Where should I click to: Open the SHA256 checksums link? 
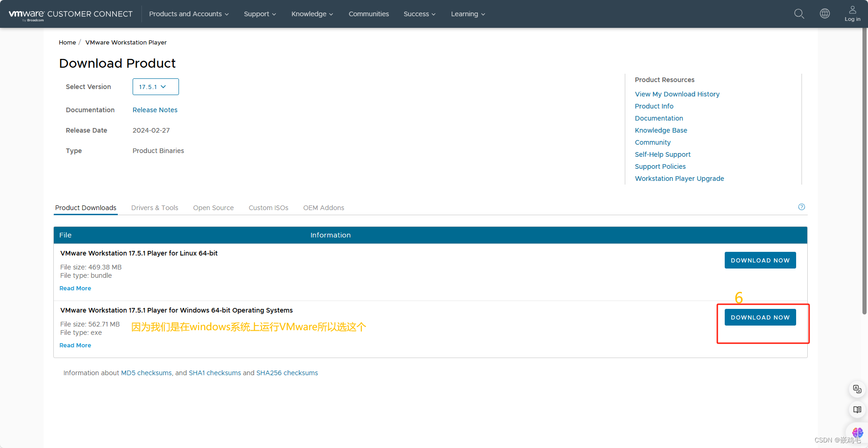(x=287, y=373)
